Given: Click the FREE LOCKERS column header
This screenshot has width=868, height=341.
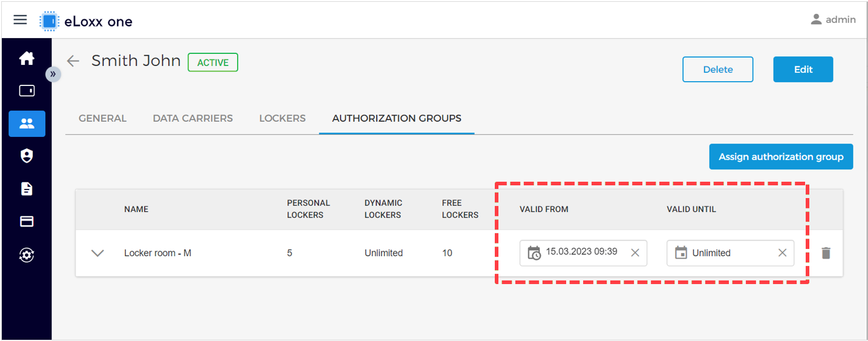Looking at the screenshot, I should coord(460,209).
